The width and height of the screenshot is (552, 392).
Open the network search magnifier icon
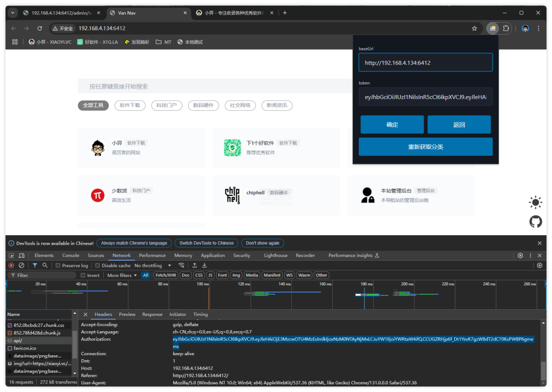coord(45,265)
